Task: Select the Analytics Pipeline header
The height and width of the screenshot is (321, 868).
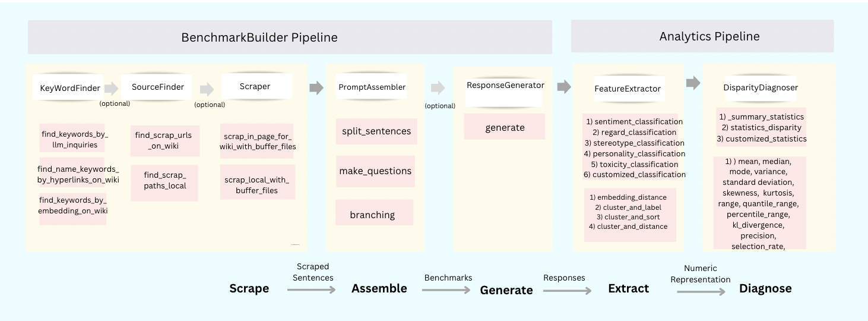Action: pyautogui.click(x=702, y=36)
